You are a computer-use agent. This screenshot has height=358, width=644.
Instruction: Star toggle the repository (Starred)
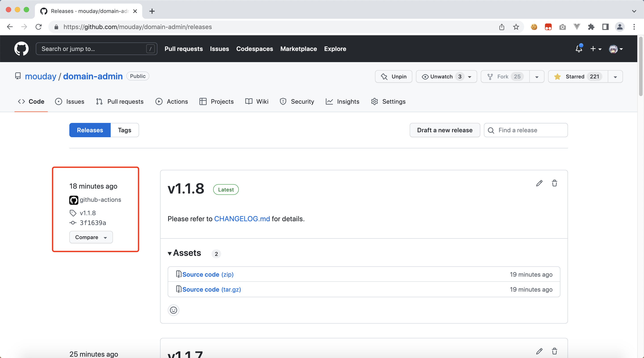578,76
